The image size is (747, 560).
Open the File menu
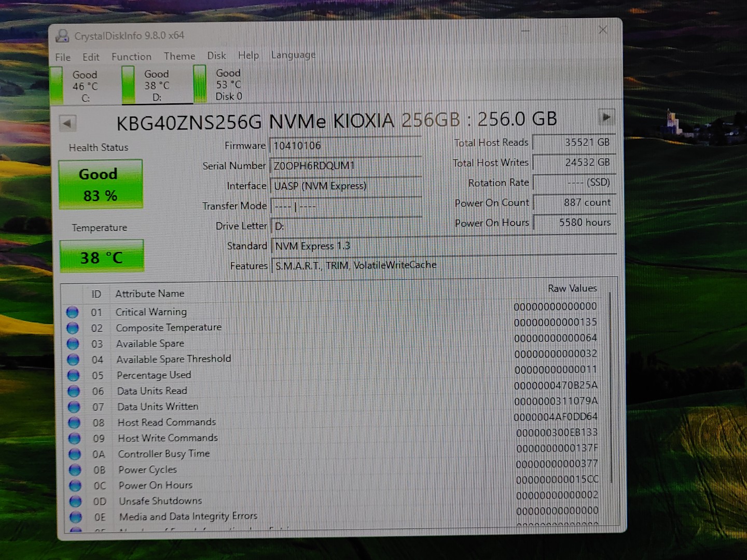63,58
